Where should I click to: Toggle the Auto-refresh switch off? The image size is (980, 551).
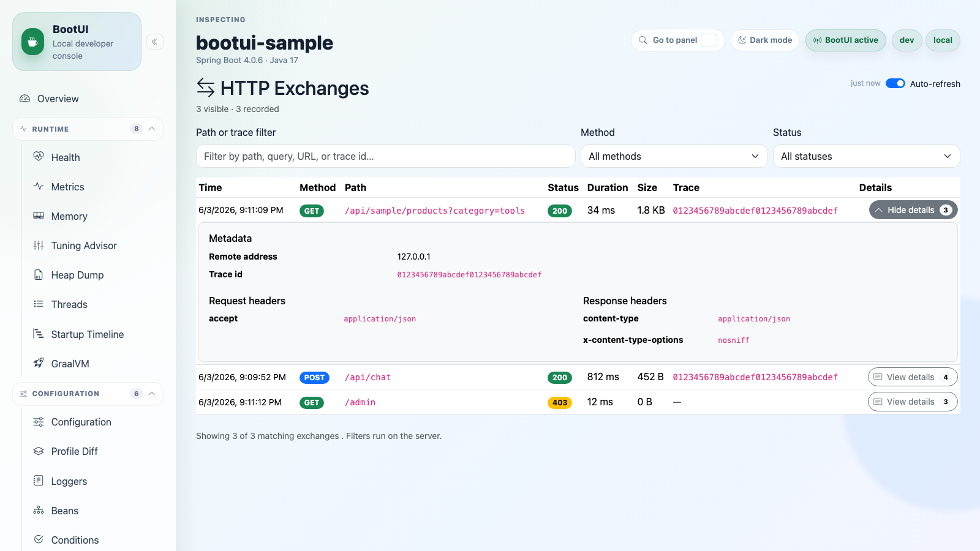895,83
